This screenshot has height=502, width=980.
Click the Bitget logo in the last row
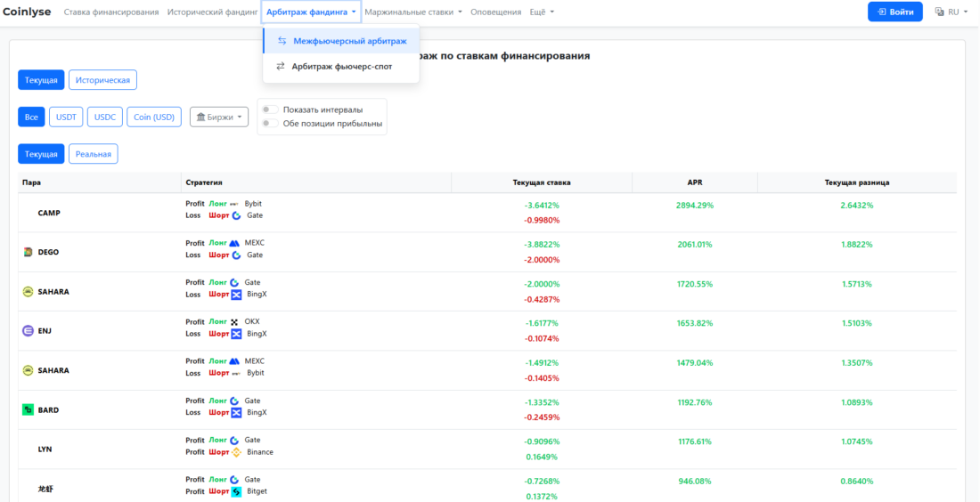point(236,491)
